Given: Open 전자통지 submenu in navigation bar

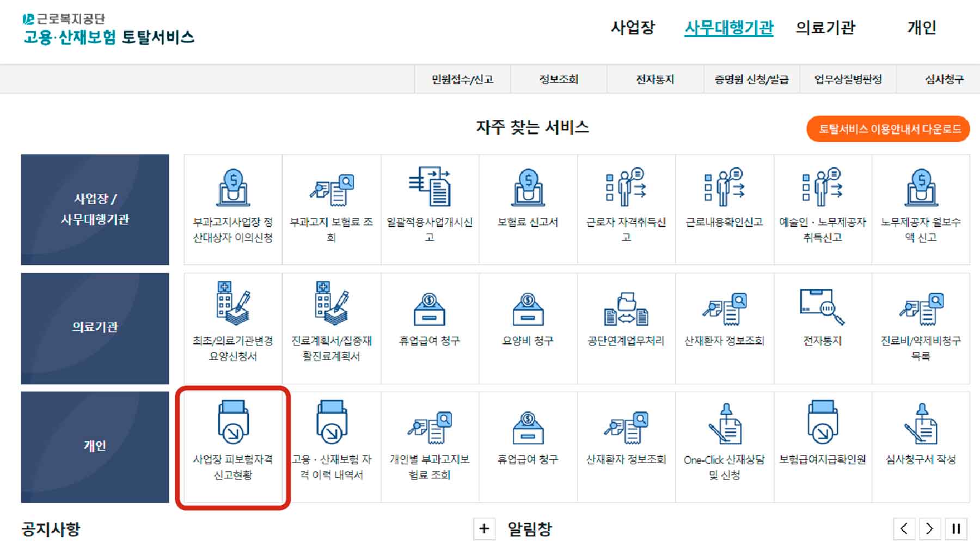Looking at the screenshot, I should [x=655, y=80].
